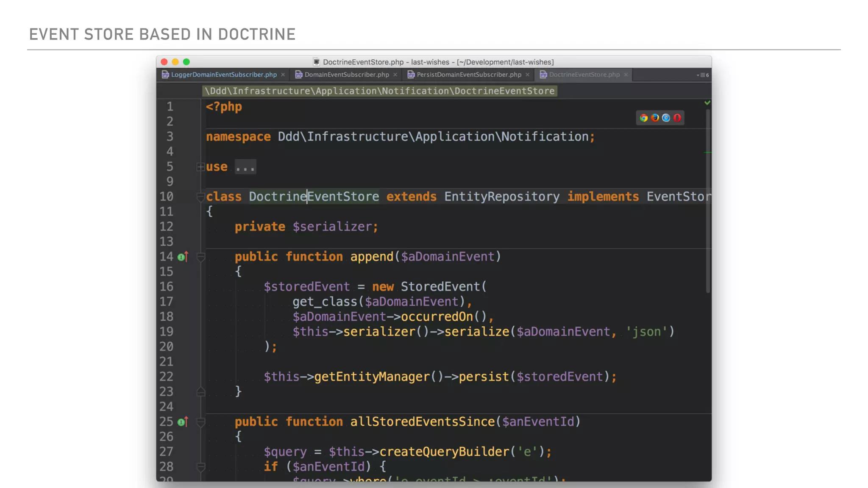Open in Chrome browser icon
868x488 pixels.
[644, 118]
